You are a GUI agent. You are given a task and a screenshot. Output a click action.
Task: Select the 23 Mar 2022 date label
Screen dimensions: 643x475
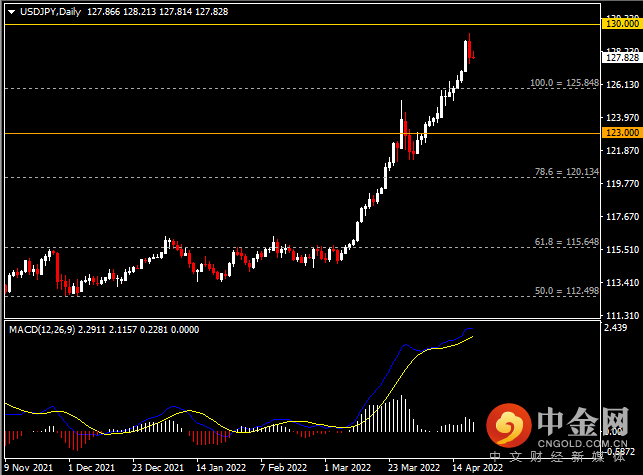click(x=414, y=468)
